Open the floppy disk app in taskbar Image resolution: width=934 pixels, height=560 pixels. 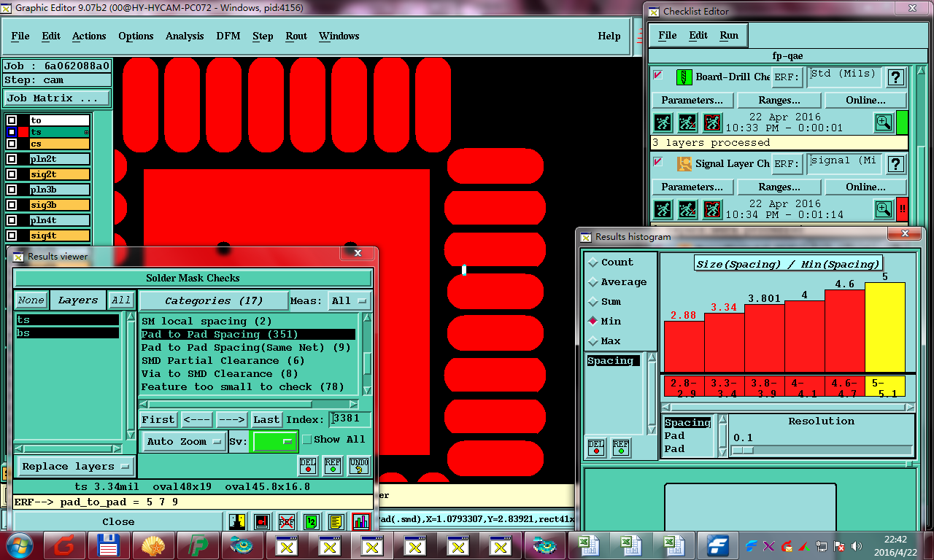[109, 545]
